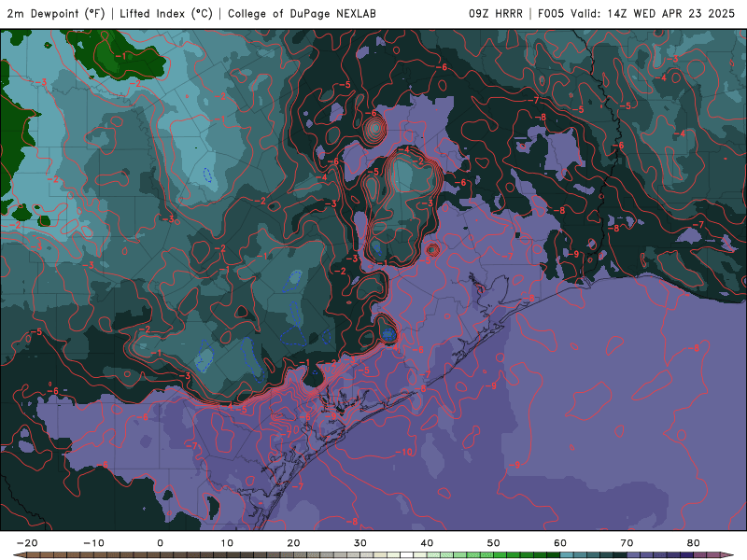
Task: Click the 'F005' forecast hour text
Action: (x=551, y=13)
